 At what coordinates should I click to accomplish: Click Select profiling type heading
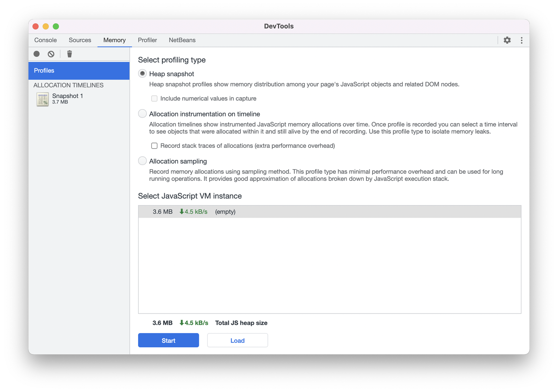(x=172, y=60)
